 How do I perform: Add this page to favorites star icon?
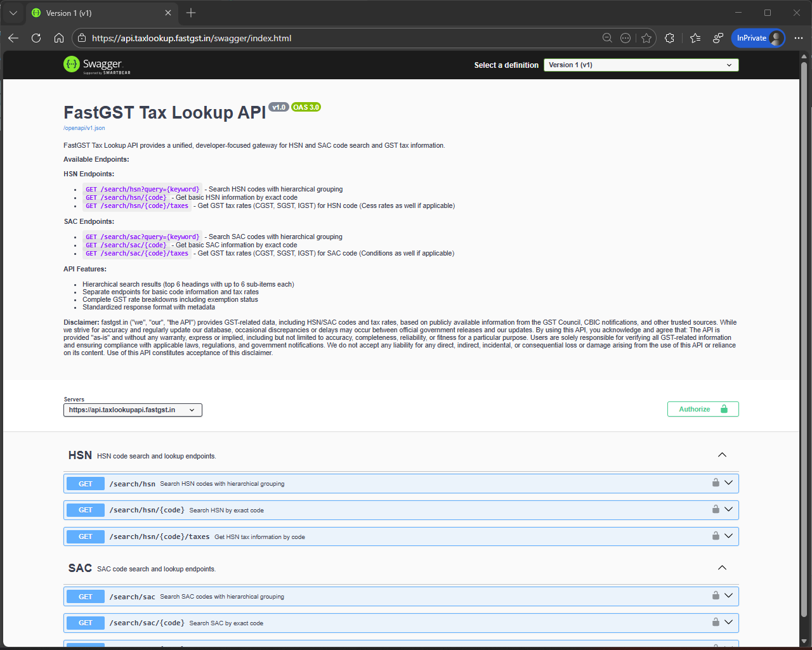point(646,38)
